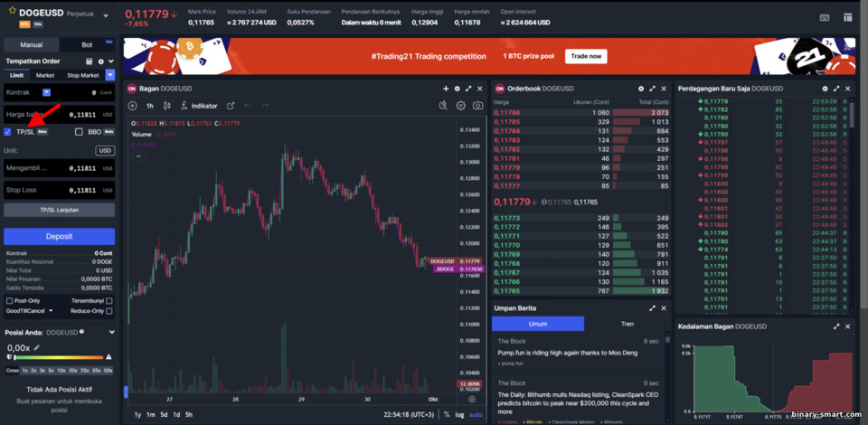
Task: Enable the Post-Only checkbox
Action: coord(9,301)
